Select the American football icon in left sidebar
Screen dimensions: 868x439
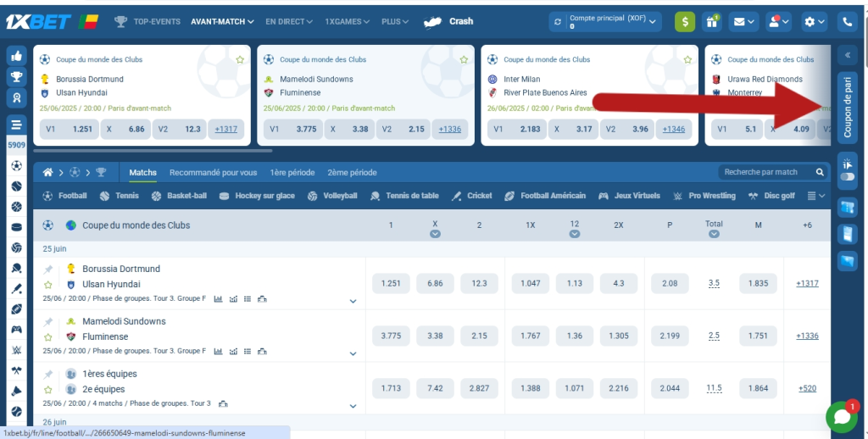[16, 308]
